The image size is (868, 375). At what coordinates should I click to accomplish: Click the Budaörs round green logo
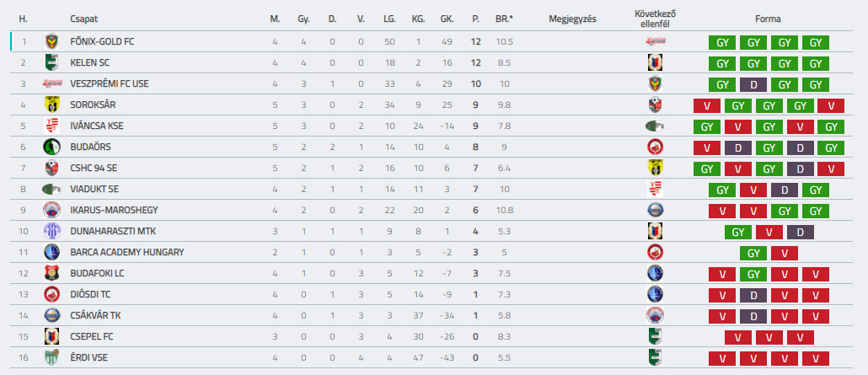tap(51, 147)
